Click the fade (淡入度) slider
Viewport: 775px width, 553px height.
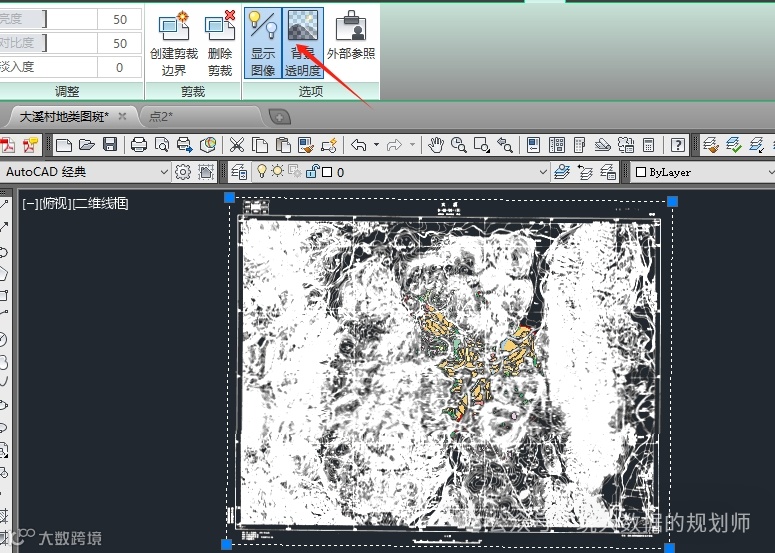point(48,67)
